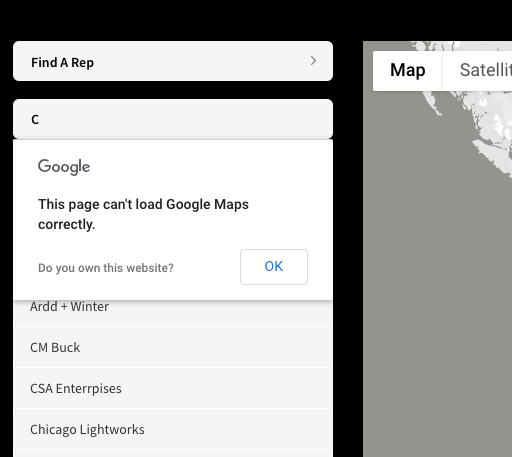The width and height of the screenshot is (512, 457).
Task: Switch the map to Map view
Action: [408, 70]
